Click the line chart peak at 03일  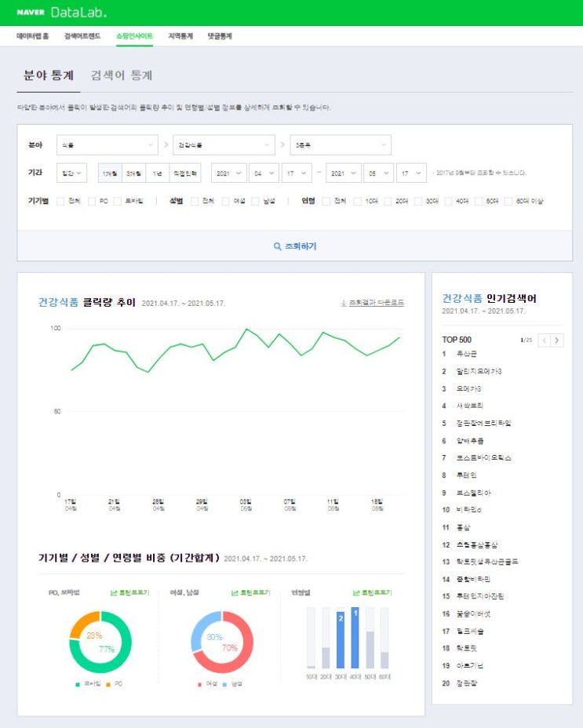pos(246,329)
